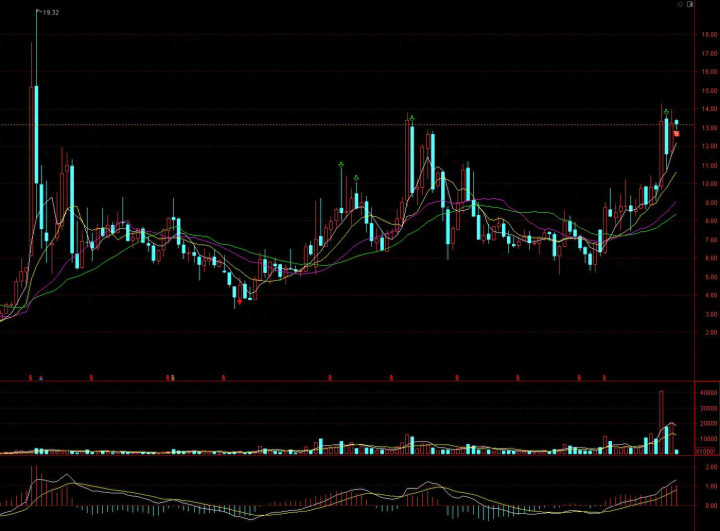This screenshot has width=720, height=531.
Task: Click the square window icon at top right
Action: coord(690,4)
